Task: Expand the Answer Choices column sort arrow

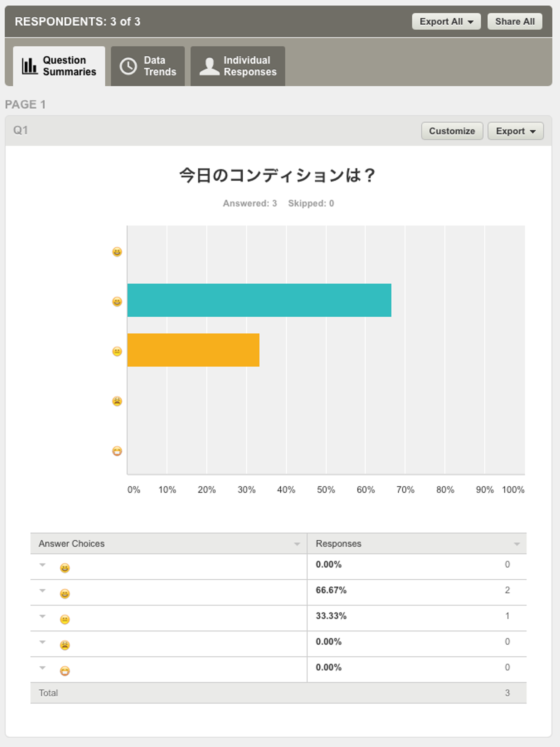Action: (x=297, y=544)
